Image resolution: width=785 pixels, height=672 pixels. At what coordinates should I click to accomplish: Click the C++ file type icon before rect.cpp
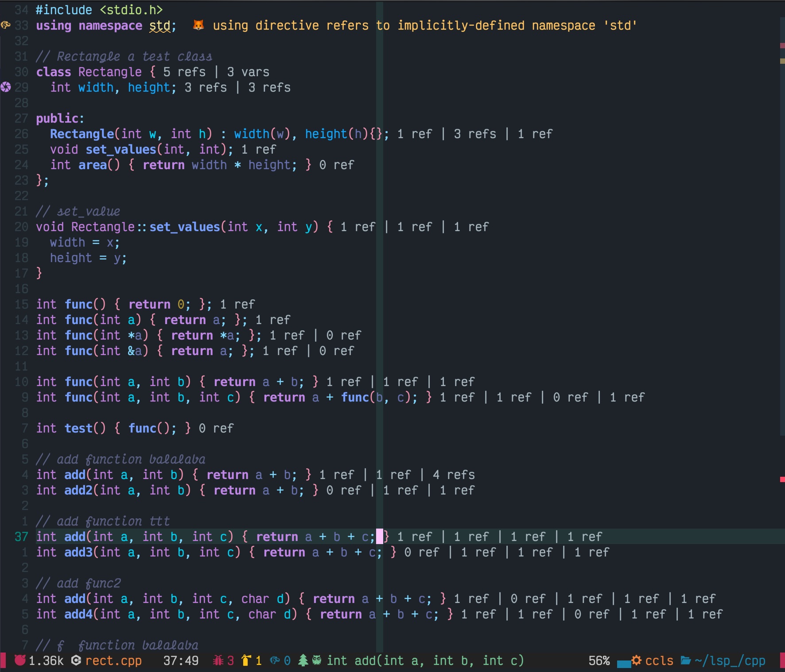pyautogui.click(x=76, y=660)
